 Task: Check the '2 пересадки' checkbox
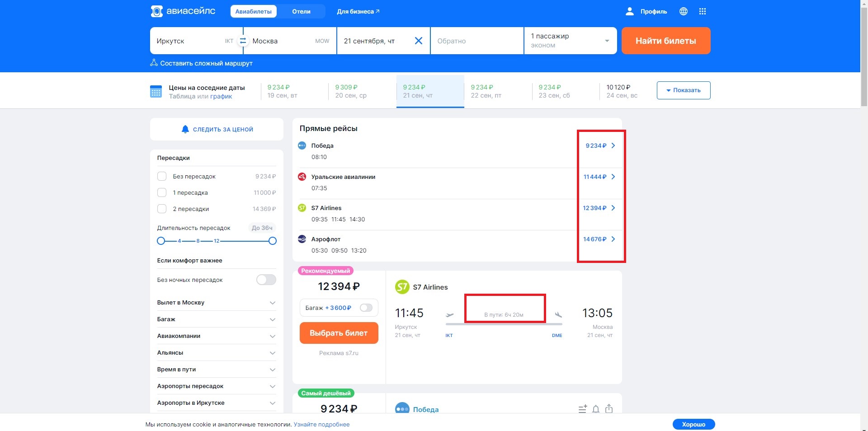tap(161, 209)
